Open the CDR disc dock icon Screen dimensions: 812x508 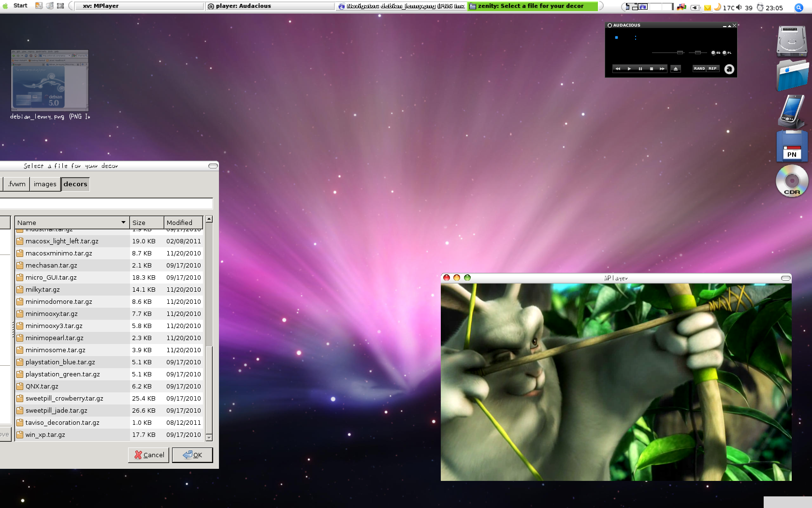coord(792,181)
